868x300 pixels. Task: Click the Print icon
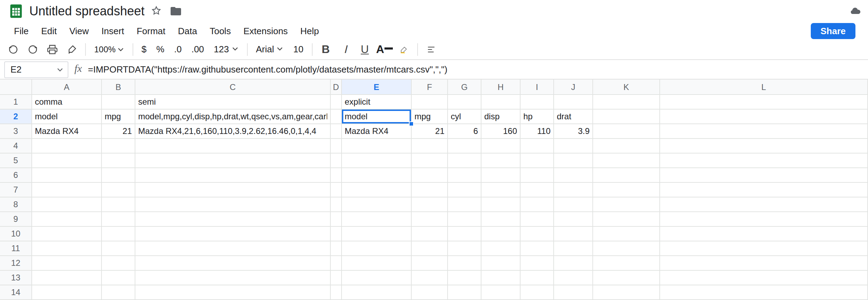pyautogui.click(x=52, y=50)
